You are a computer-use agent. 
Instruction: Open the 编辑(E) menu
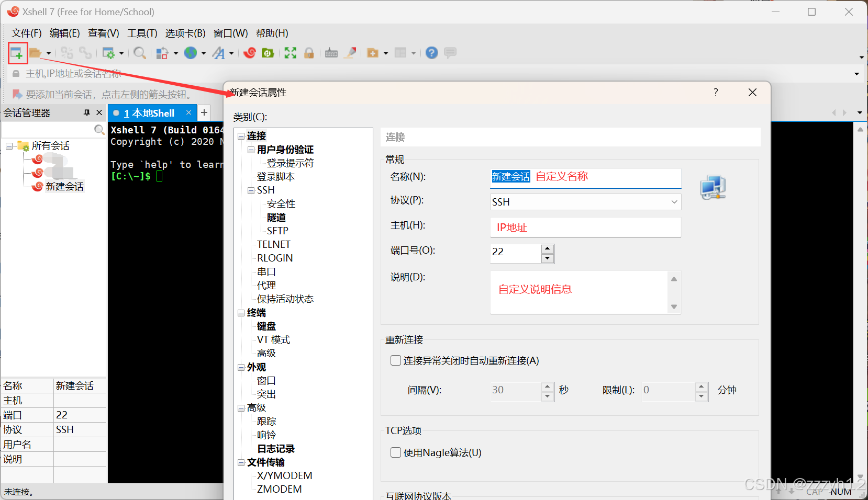tap(65, 33)
